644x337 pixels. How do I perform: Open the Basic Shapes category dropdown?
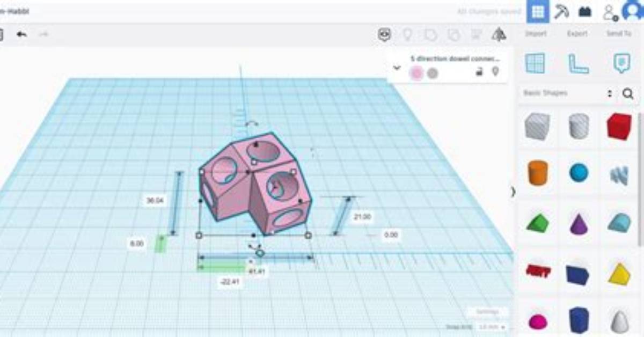(568, 93)
